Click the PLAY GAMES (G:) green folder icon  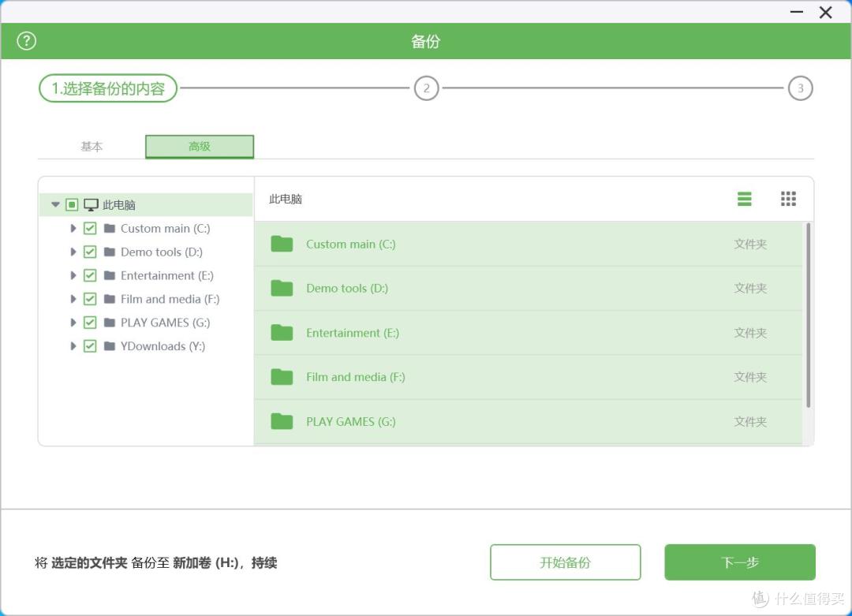(x=282, y=421)
